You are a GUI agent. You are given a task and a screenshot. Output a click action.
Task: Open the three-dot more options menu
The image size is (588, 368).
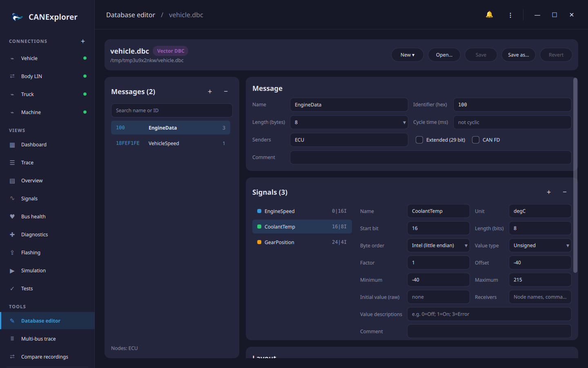[510, 15]
